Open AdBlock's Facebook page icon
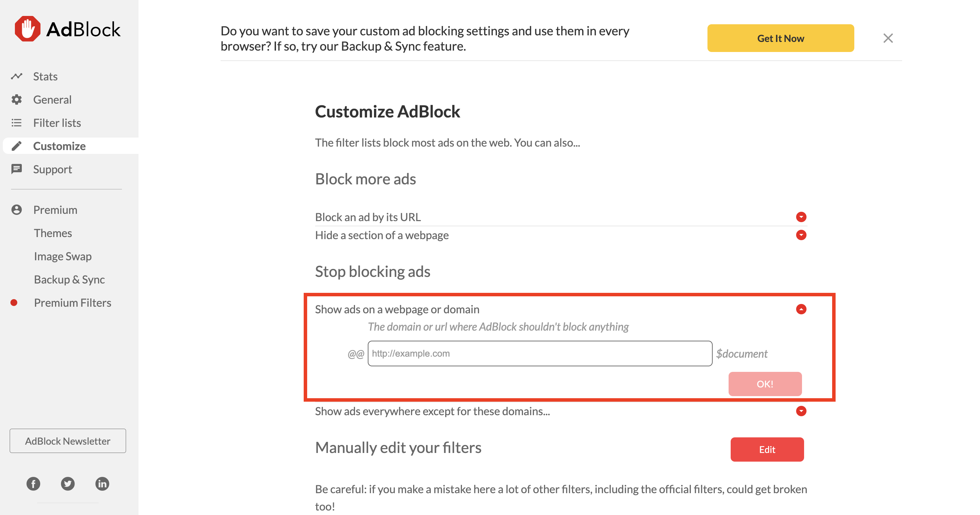 coord(34,484)
